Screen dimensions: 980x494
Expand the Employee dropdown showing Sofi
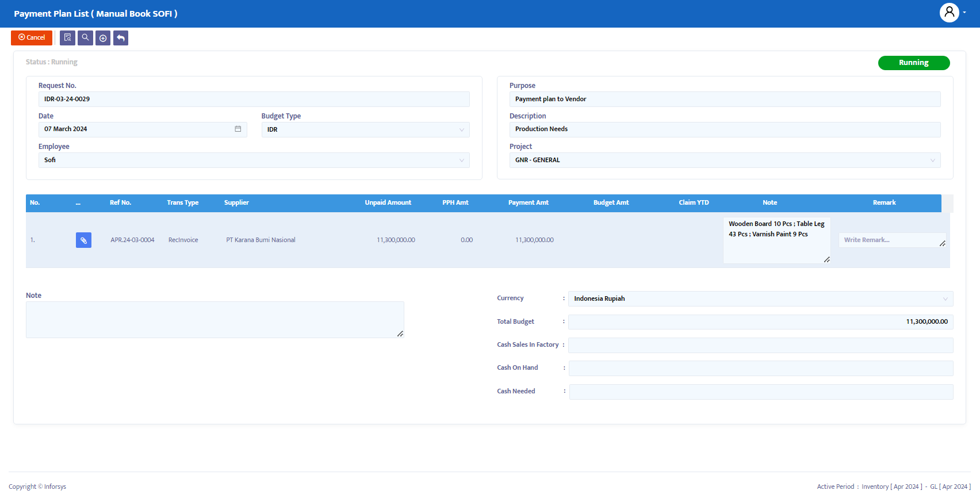coord(254,160)
